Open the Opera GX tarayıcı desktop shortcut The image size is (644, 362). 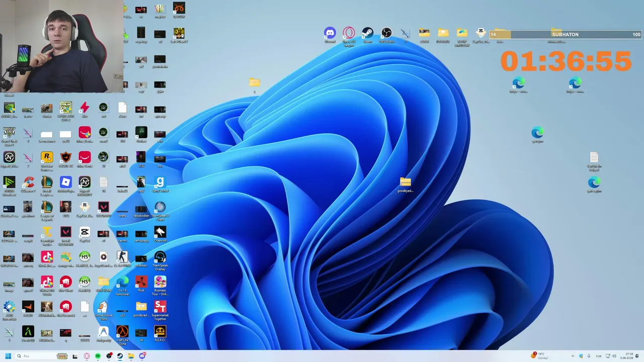coord(349,36)
